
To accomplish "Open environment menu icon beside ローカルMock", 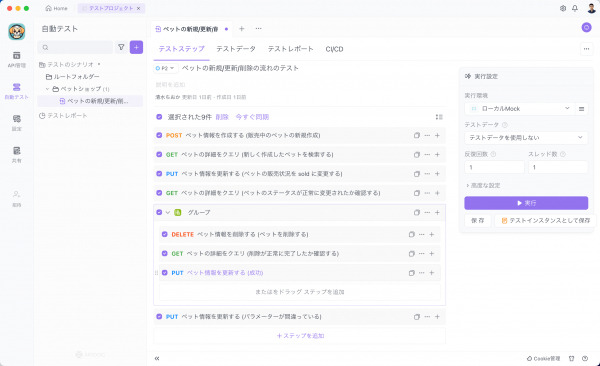I will (581, 109).
